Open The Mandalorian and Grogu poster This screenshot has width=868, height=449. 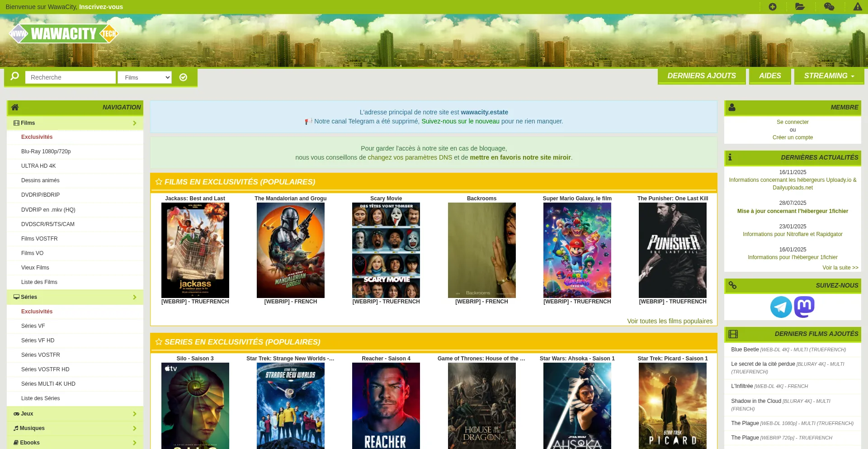point(291,250)
